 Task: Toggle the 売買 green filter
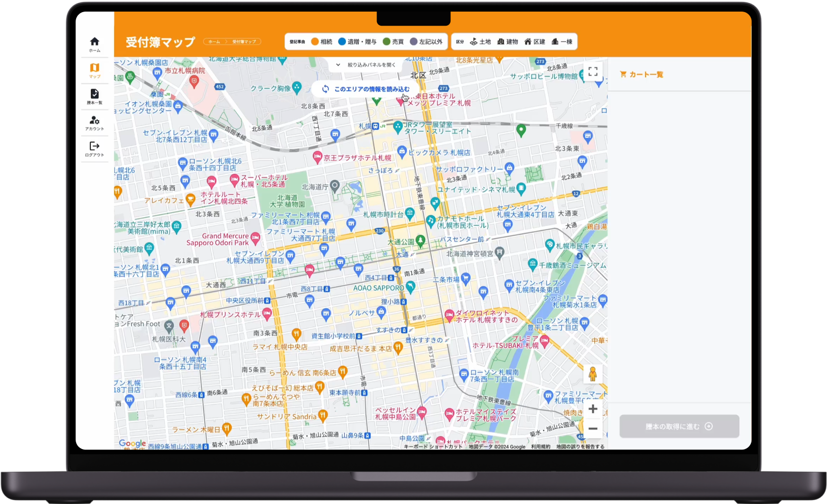pyautogui.click(x=387, y=42)
